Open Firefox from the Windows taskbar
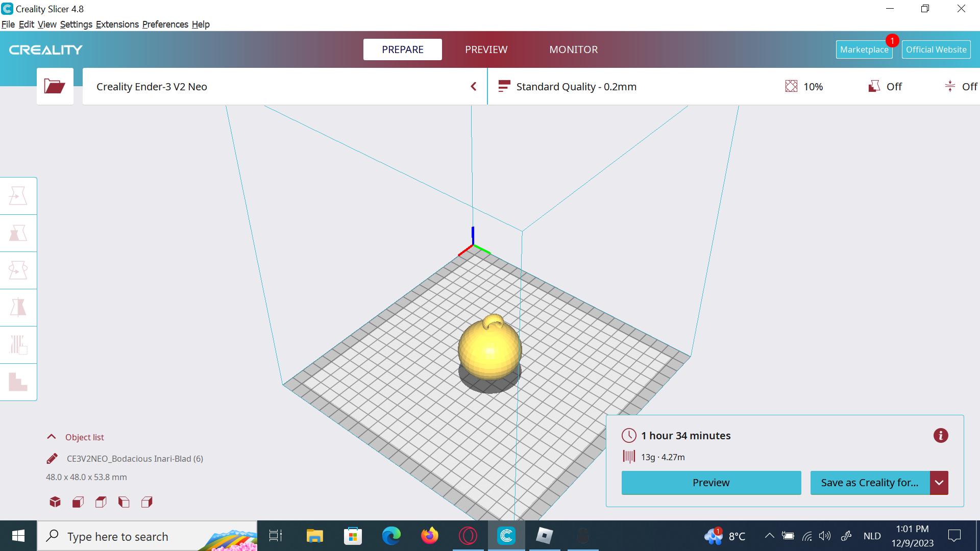This screenshot has width=980, height=551. tap(429, 536)
